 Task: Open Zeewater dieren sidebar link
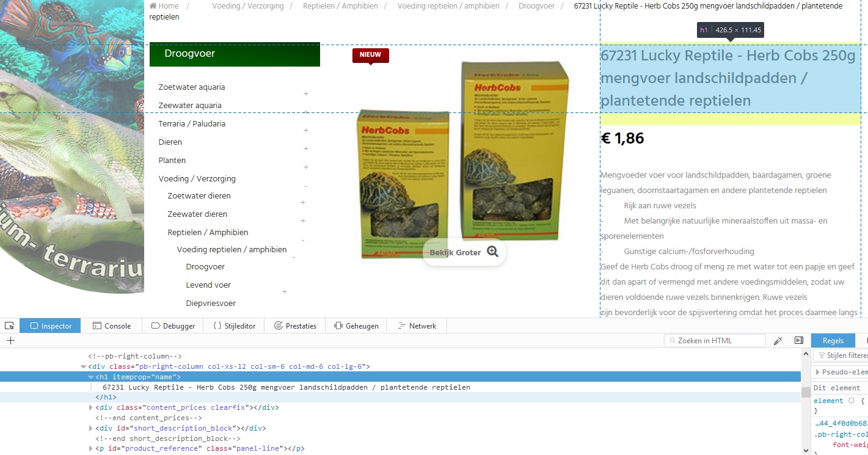click(197, 214)
